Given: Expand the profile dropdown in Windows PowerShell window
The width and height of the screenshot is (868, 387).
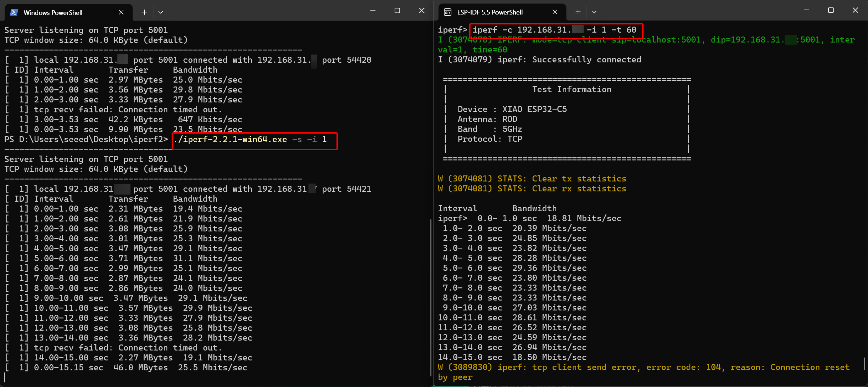Looking at the screenshot, I should [x=161, y=12].
